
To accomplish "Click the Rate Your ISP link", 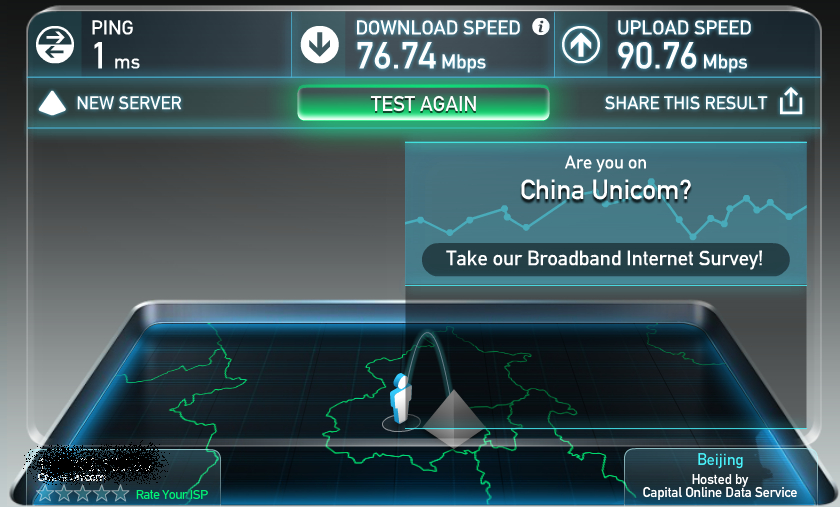I will [171, 494].
